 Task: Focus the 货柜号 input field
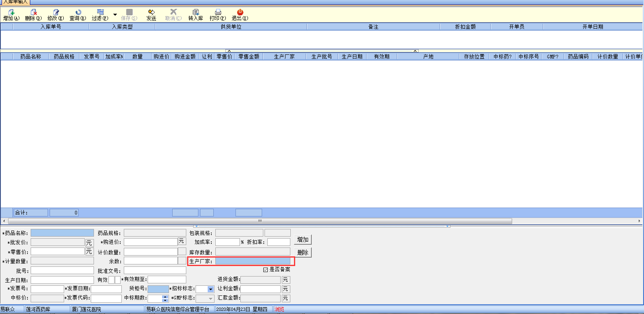pyautogui.click(x=158, y=289)
